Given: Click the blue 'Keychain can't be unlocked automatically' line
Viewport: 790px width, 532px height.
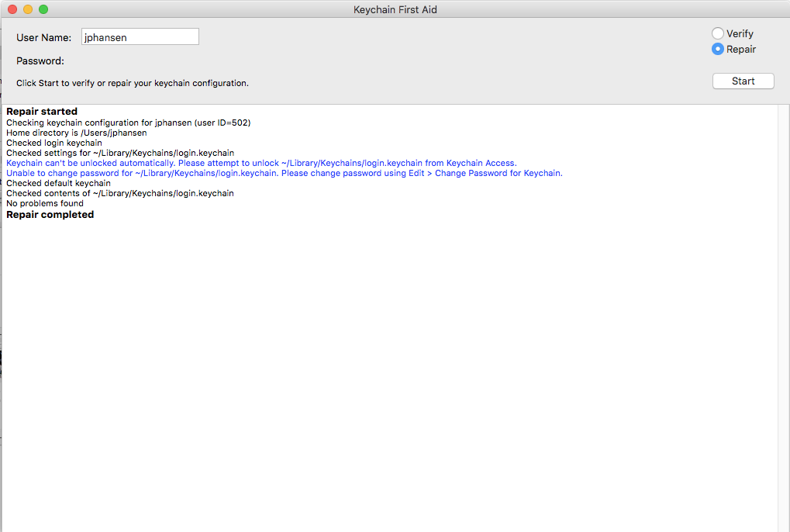Looking at the screenshot, I should coord(261,163).
